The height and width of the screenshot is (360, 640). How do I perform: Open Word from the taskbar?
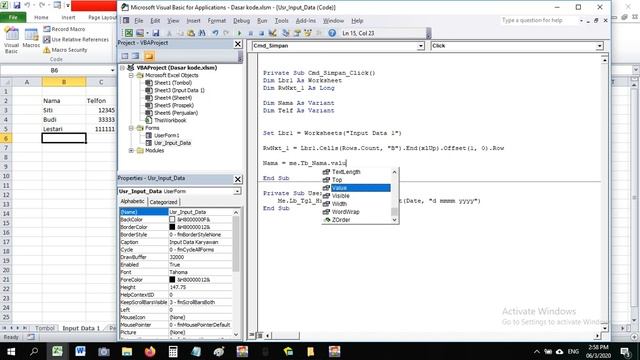(x=80, y=351)
